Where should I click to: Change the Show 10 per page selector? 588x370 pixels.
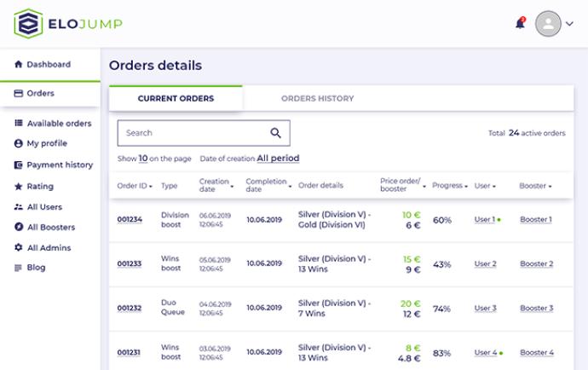143,159
